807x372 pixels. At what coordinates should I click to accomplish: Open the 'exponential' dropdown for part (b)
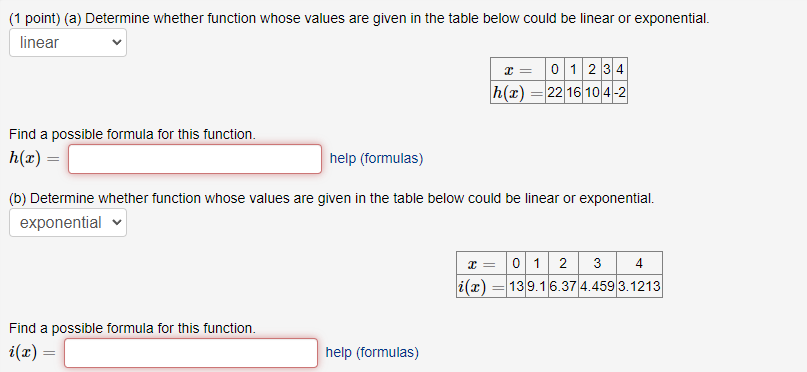coord(68,223)
